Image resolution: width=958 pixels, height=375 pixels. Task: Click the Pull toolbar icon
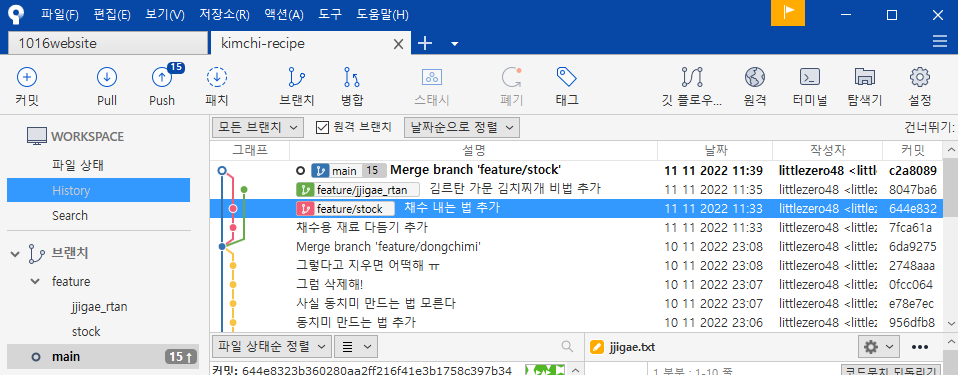[107, 78]
